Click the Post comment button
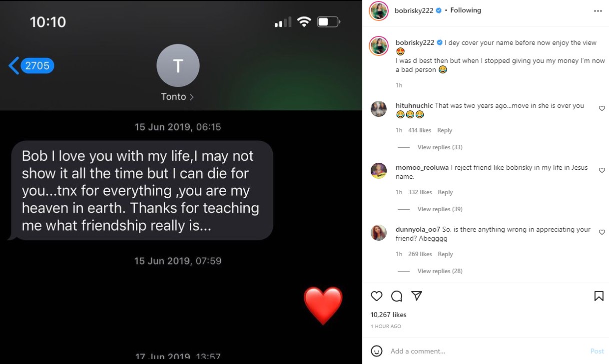The image size is (609, 364). [x=597, y=351]
